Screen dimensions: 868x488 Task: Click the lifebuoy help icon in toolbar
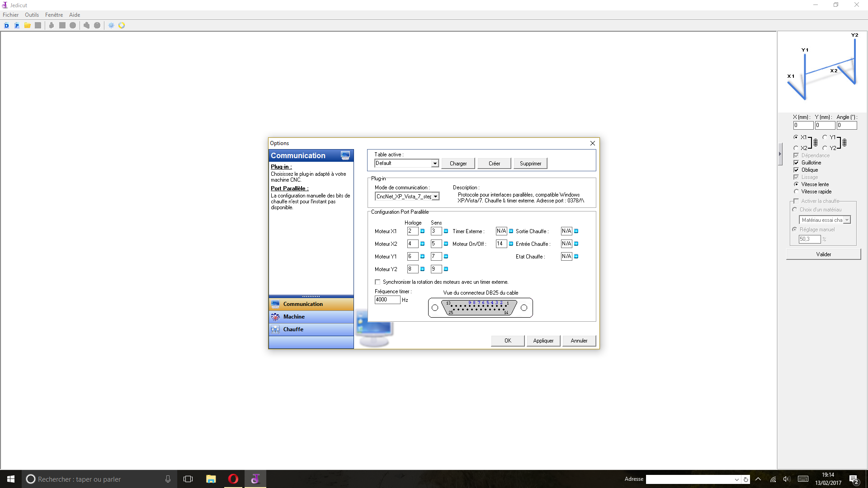(122, 26)
